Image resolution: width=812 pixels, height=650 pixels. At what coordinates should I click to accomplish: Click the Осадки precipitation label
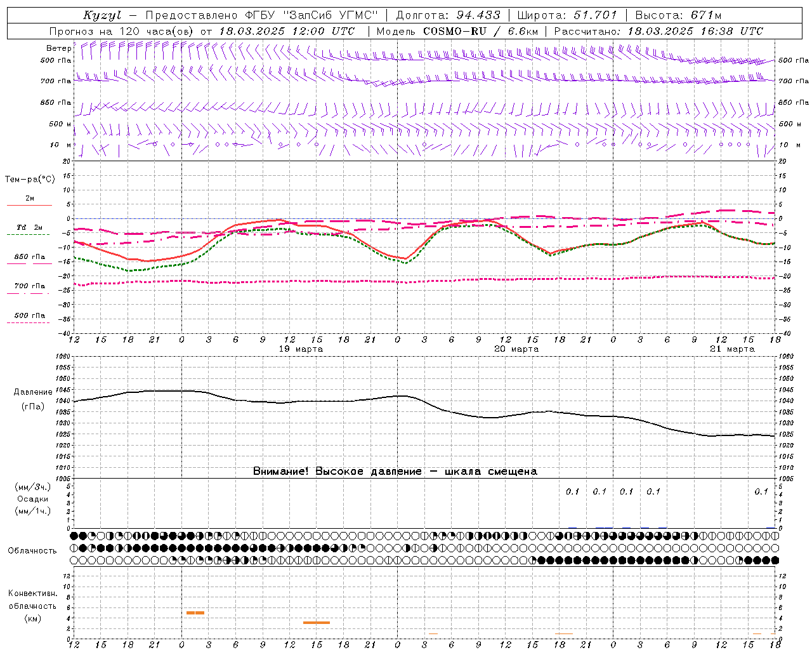click(33, 499)
